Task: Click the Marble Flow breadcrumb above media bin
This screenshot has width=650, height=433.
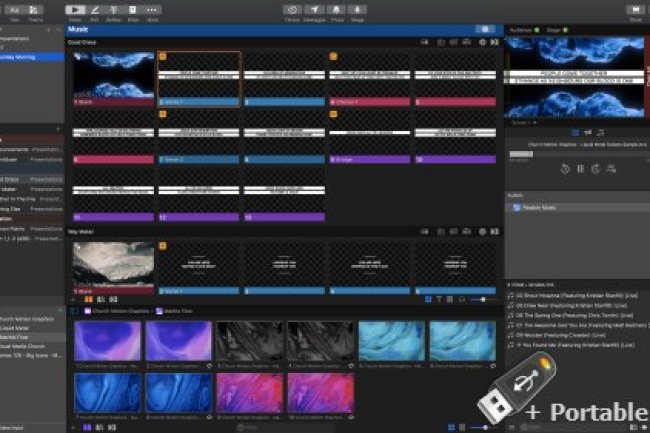Action: pyautogui.click(x=174, y=311)
